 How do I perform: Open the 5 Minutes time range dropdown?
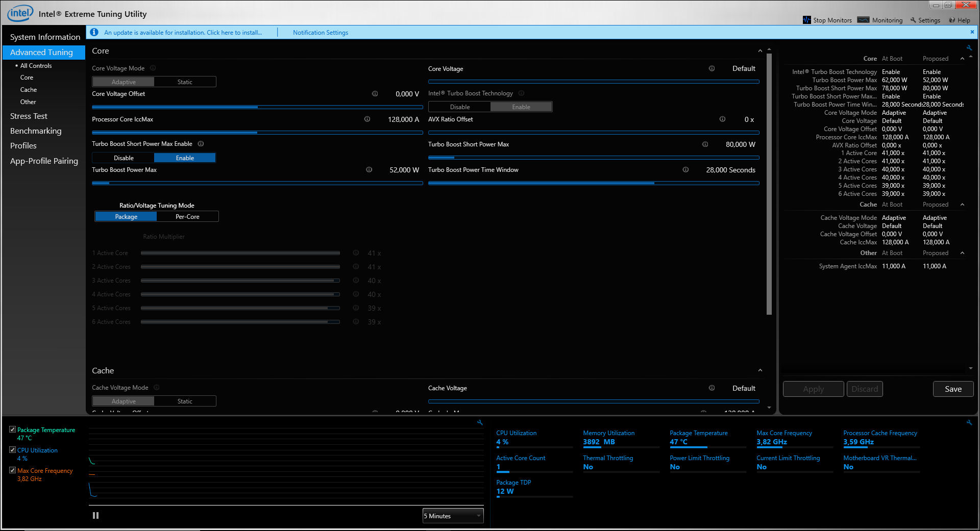tap(453, 516)
